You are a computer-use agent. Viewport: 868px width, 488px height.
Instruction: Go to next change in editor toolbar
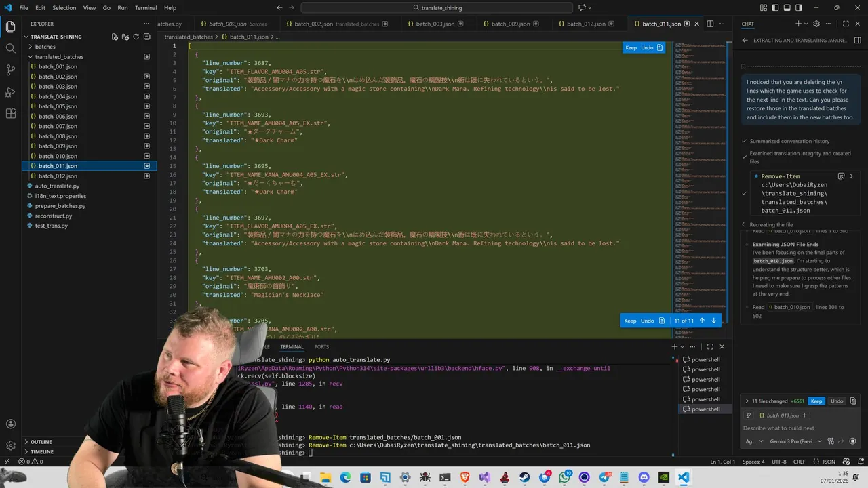[x=713, y=321]
